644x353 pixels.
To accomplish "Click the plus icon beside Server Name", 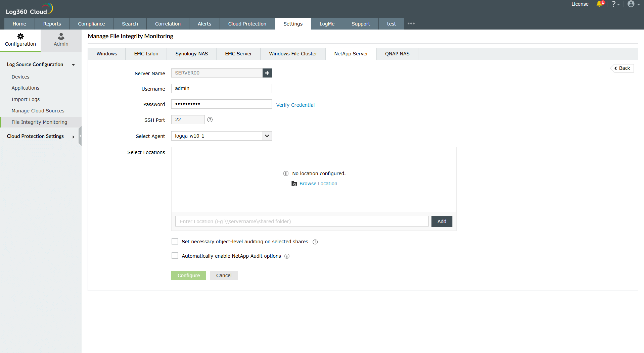I will (267, 73).
